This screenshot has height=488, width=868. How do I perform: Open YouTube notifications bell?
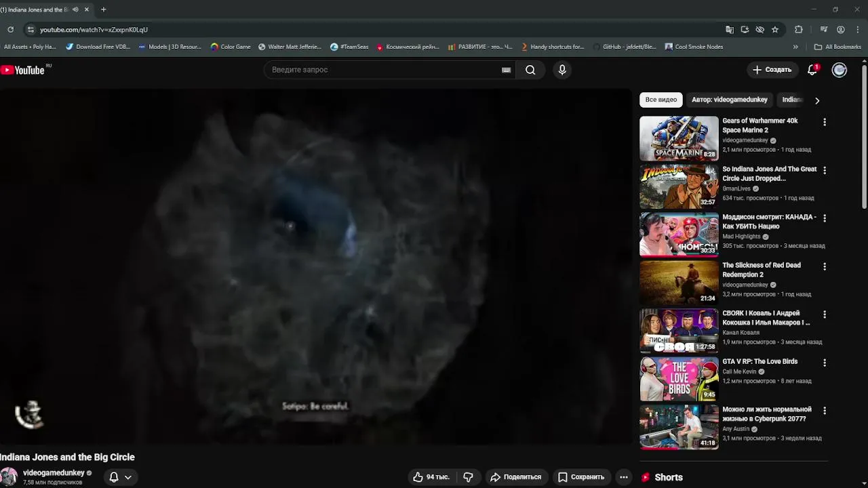(x=812, y=70)
